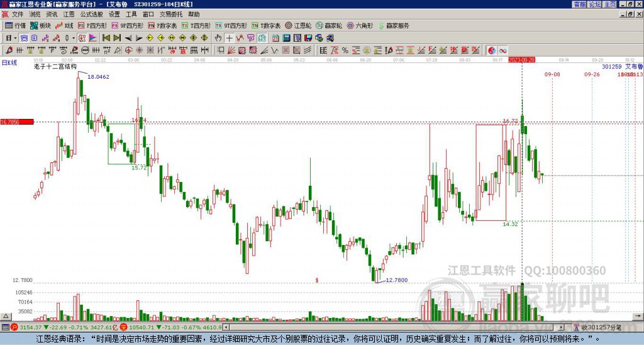This screenshot has width=644, height=345.
Task: Click the colorful flag icon
Action: (93, 38)
